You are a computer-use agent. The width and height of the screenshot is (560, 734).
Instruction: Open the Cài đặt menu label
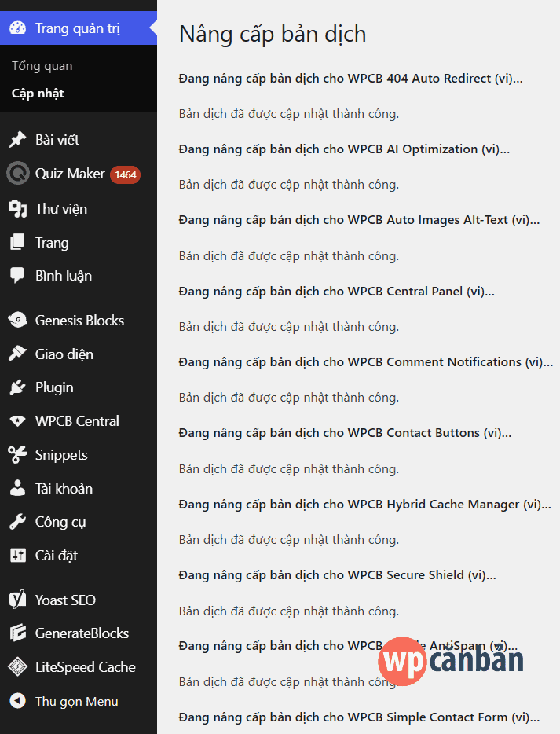pos(57,555)
